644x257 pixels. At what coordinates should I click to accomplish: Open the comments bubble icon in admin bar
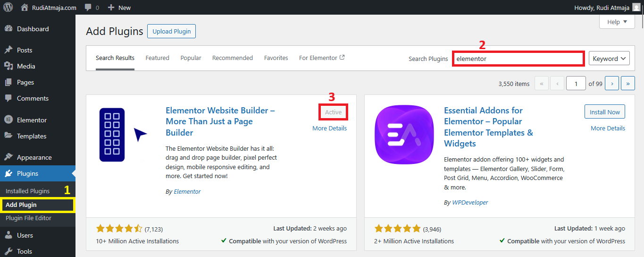(x=88, y=8)
